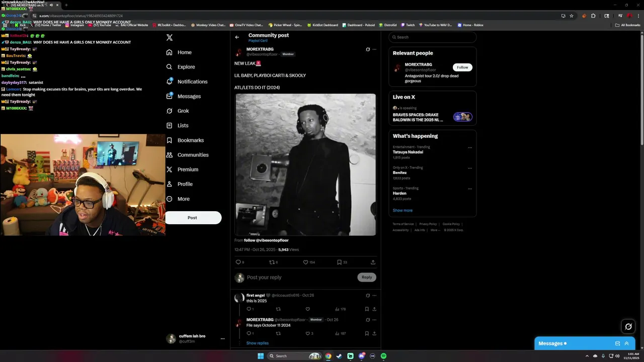This screenshot has width=644, height=362.
Task: Follow MOREXTRABG in Relevant people
Action: 462,67
